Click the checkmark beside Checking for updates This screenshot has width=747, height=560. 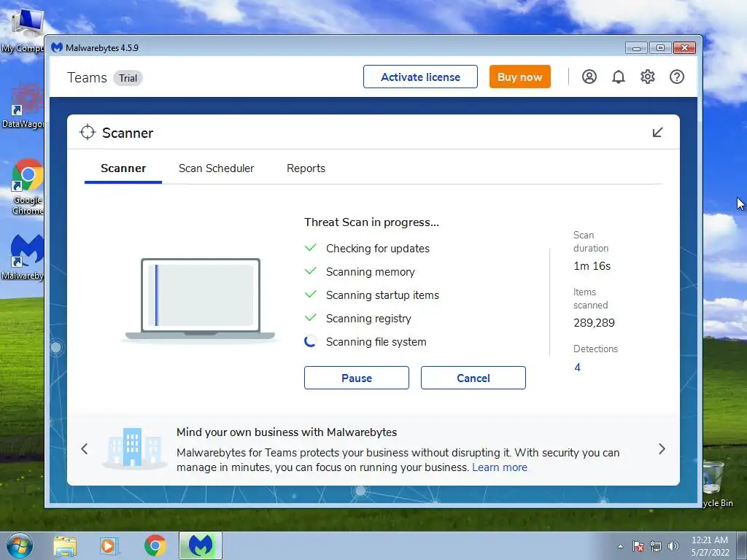point(311,248)
